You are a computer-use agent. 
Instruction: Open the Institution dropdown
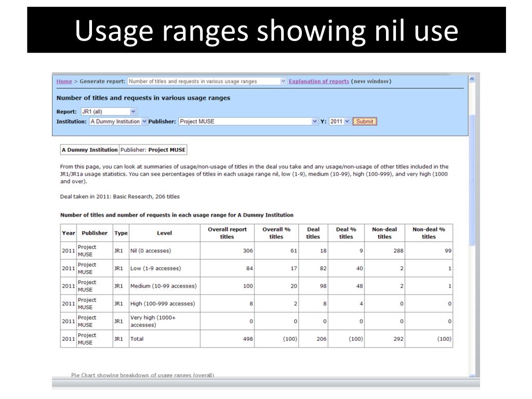pos(118,122)
